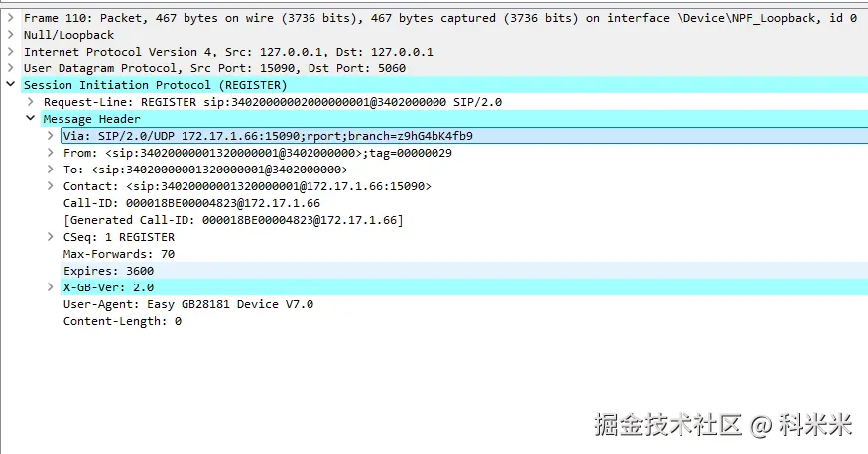The height and width of the screenshot is (454, 868).
Task: Select the Expires: 3600 row
Action: click(x=464, y=271)
